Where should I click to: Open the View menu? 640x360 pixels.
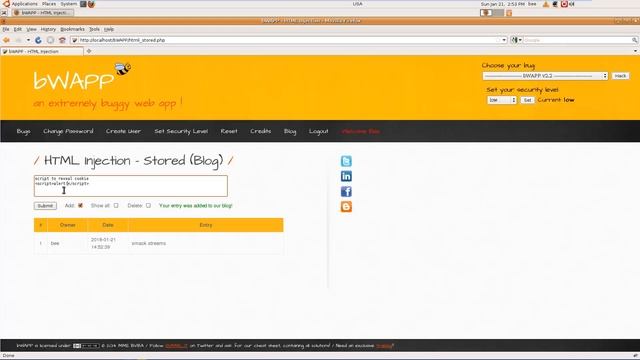coord(31,29)
